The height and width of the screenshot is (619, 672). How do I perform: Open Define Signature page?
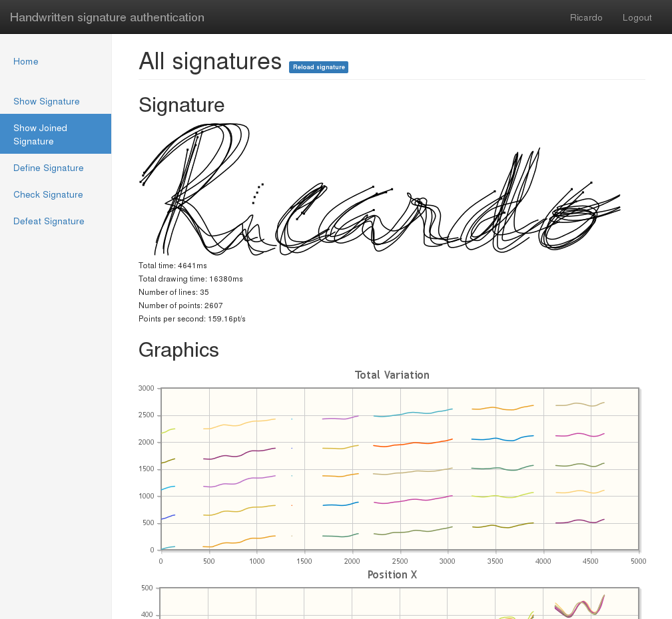[x=49, y=168]
